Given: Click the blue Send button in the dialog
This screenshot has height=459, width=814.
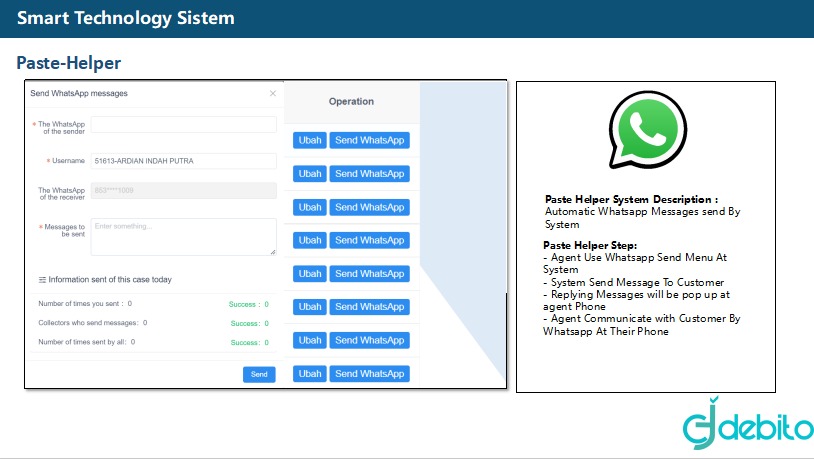Looking at the screenshot, I should tap(259, 374).
